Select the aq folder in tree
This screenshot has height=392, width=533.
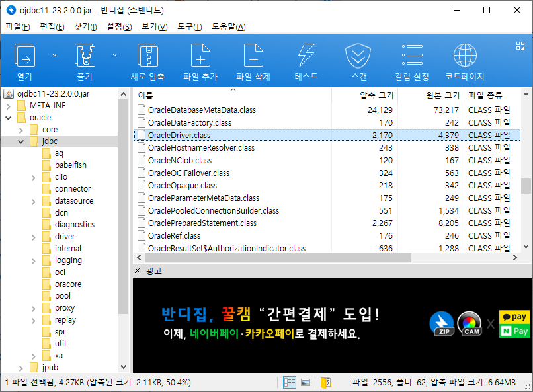click(59, 153)
